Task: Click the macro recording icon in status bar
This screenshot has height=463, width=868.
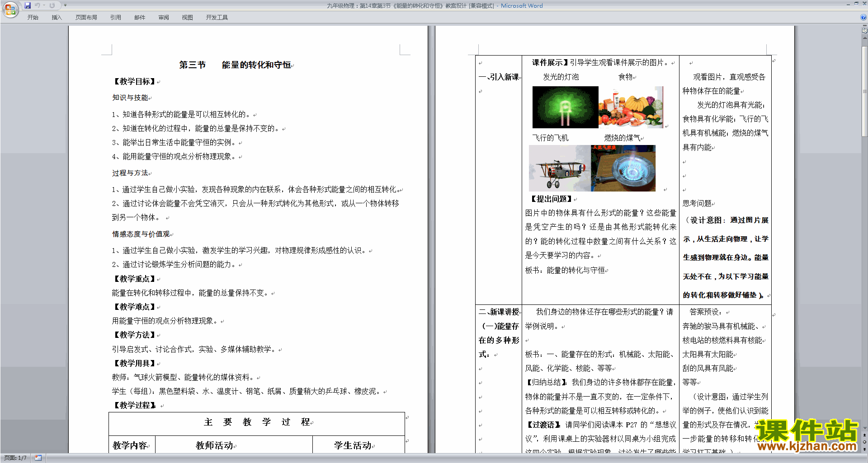Action: 38,458
